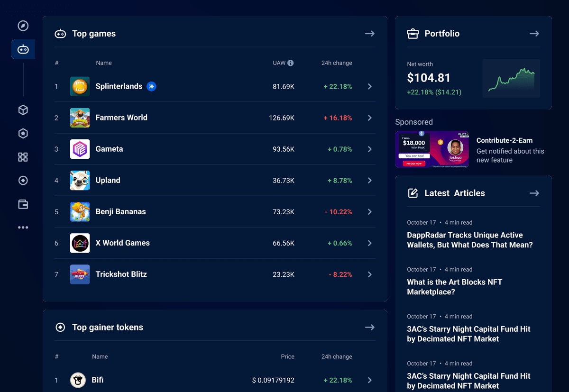Image resolution: width=569 pixels, height=392 pixels.
Task: Click Bifi price $ 0.09179192
Action: [273, 380]
